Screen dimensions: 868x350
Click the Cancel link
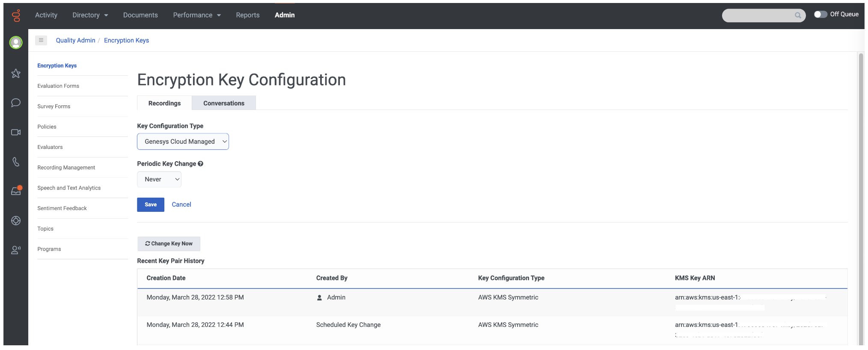click(x=181, y=205)
